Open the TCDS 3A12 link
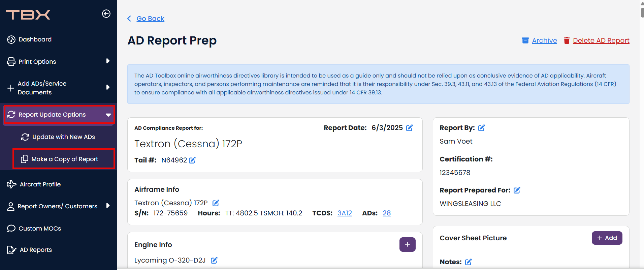 [x=345, y=213]
